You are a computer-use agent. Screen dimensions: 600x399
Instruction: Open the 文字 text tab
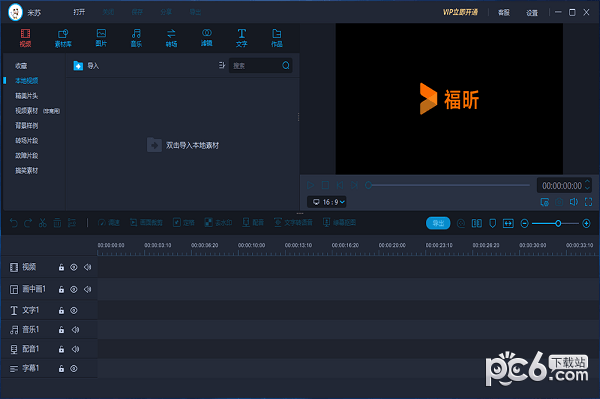coord(241,38)
